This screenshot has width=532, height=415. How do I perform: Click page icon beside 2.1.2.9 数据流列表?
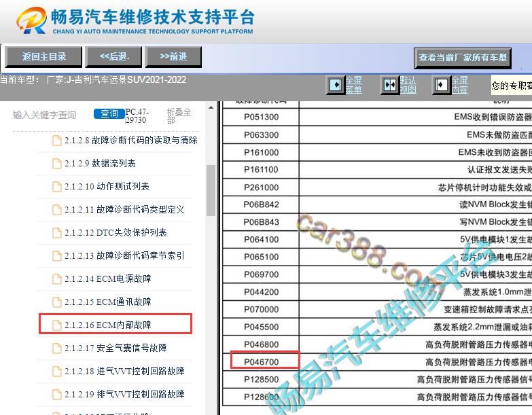pos(56,164)
